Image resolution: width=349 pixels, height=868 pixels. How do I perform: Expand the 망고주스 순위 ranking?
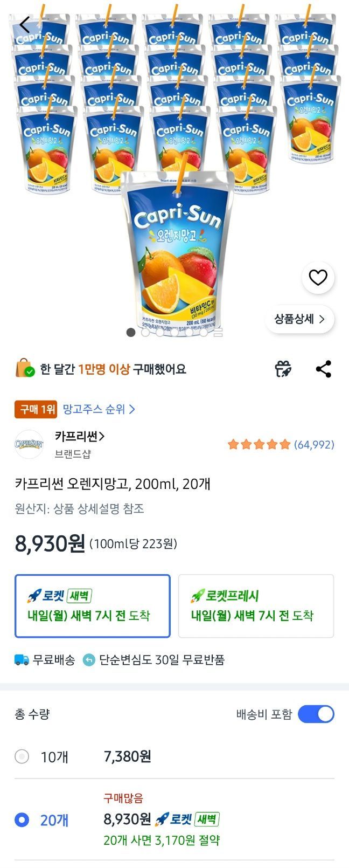(x=99, y=409)
